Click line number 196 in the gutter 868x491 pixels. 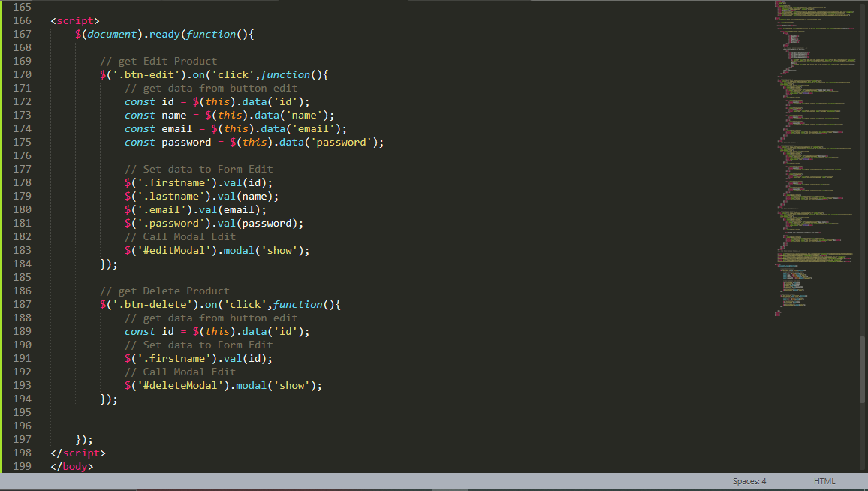(22, 426)
